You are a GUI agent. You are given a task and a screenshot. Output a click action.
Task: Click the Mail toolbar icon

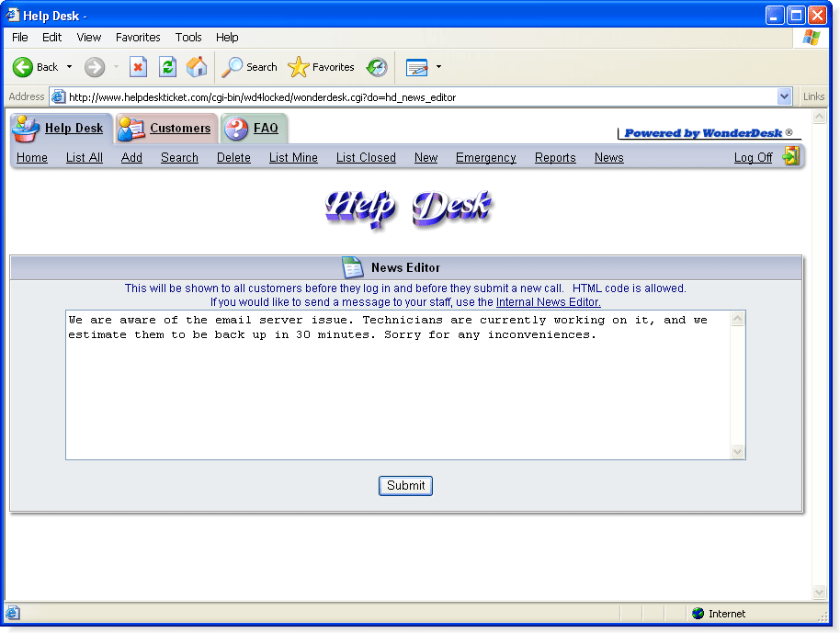(417, 67)
